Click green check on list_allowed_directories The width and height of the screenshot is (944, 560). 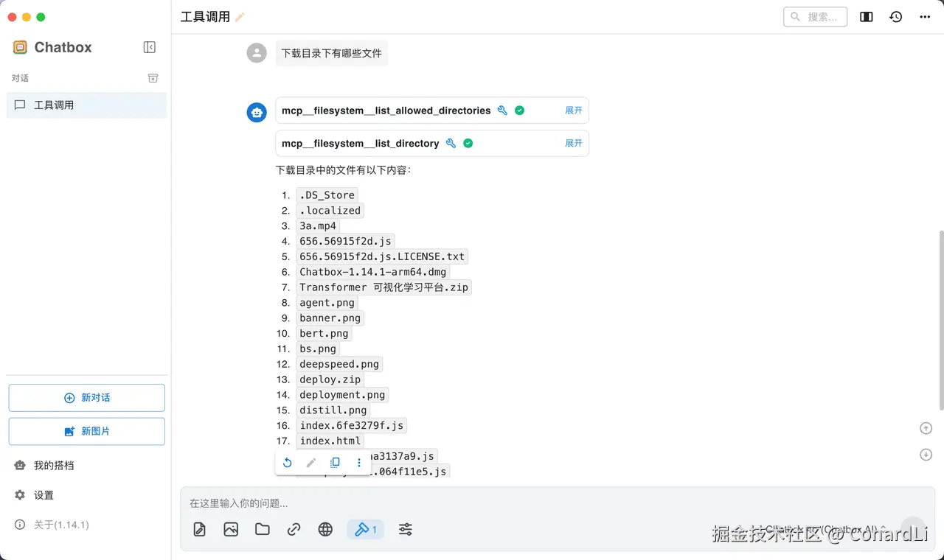pos(519,111)
